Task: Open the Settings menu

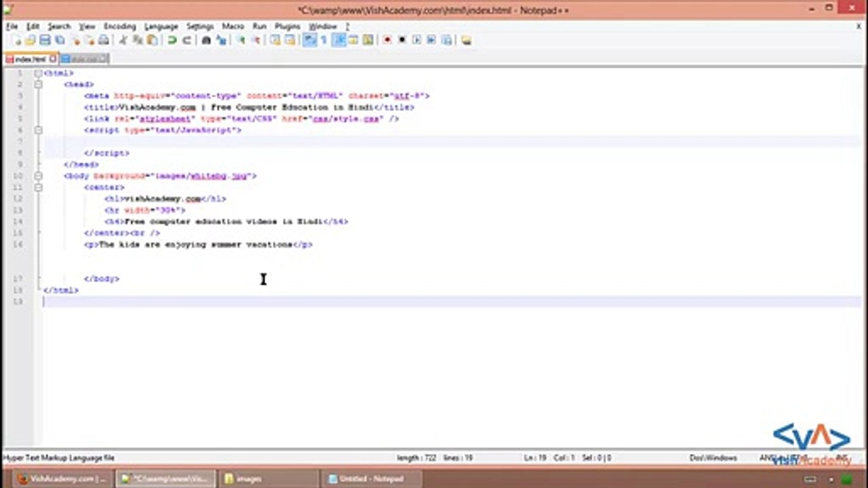Action: click(x=200, y=26)
